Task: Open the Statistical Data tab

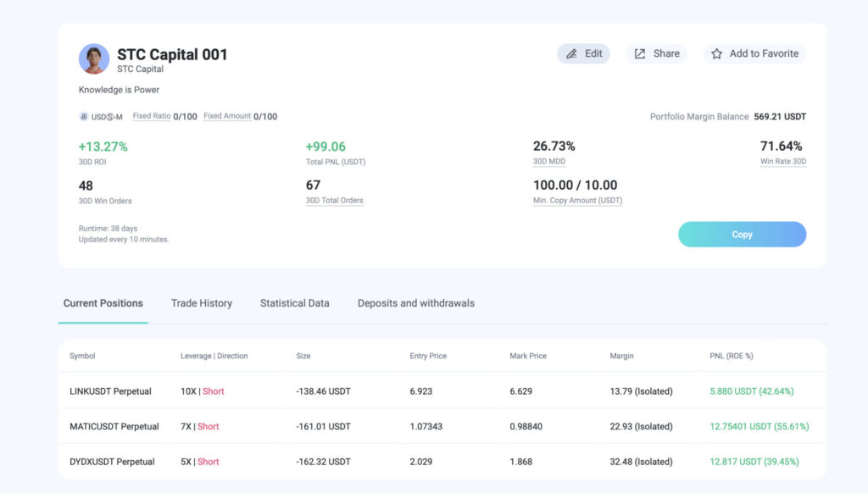Action: tap(294, 303)
